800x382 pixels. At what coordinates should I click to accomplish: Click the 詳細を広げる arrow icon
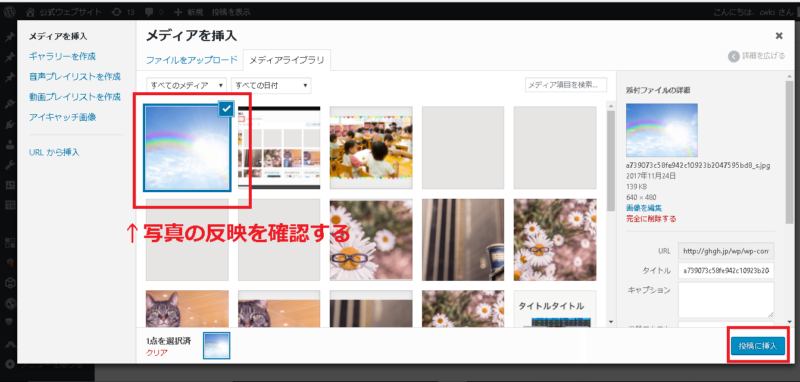[734, 56]
